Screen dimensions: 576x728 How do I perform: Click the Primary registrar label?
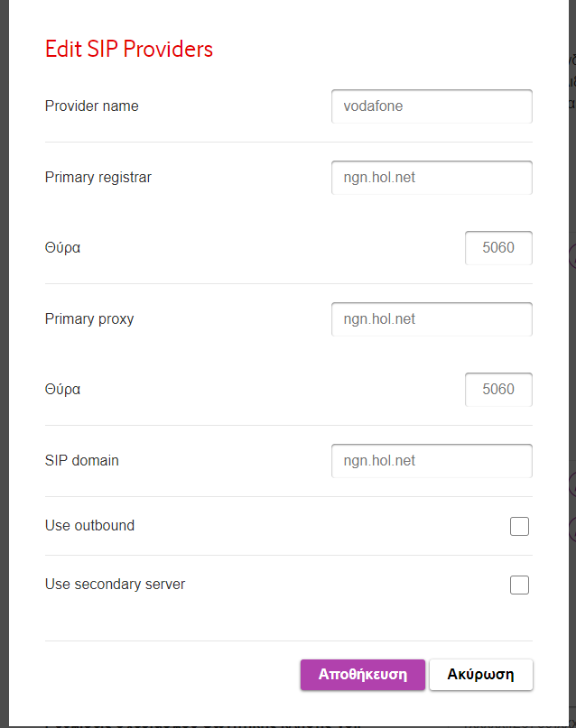point(98,178)
